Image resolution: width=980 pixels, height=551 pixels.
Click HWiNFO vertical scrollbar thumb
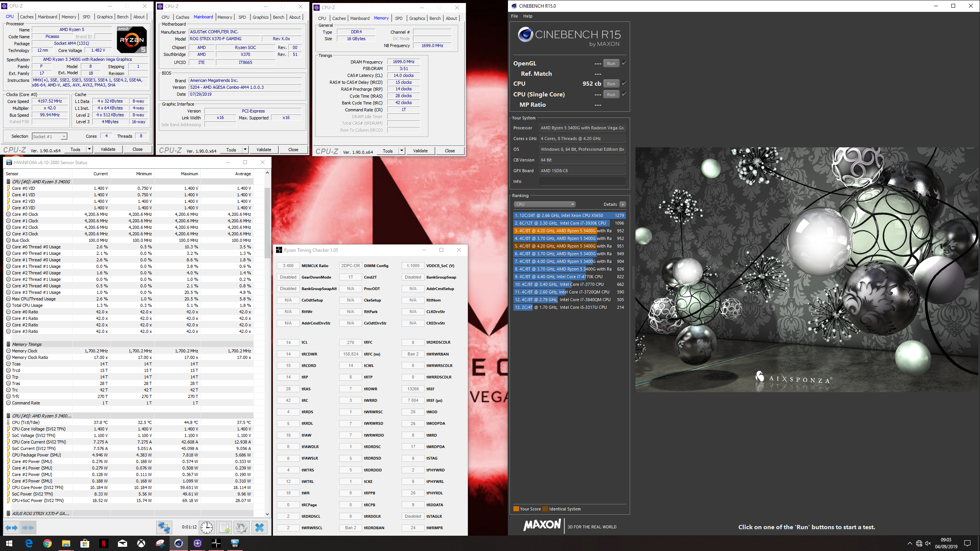[267, 223]
